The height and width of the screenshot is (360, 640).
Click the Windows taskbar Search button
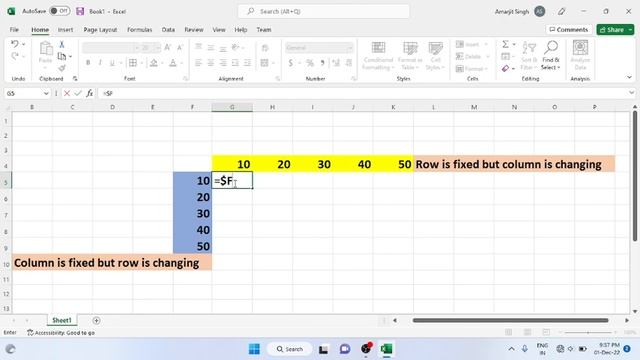tap(289, 349)
